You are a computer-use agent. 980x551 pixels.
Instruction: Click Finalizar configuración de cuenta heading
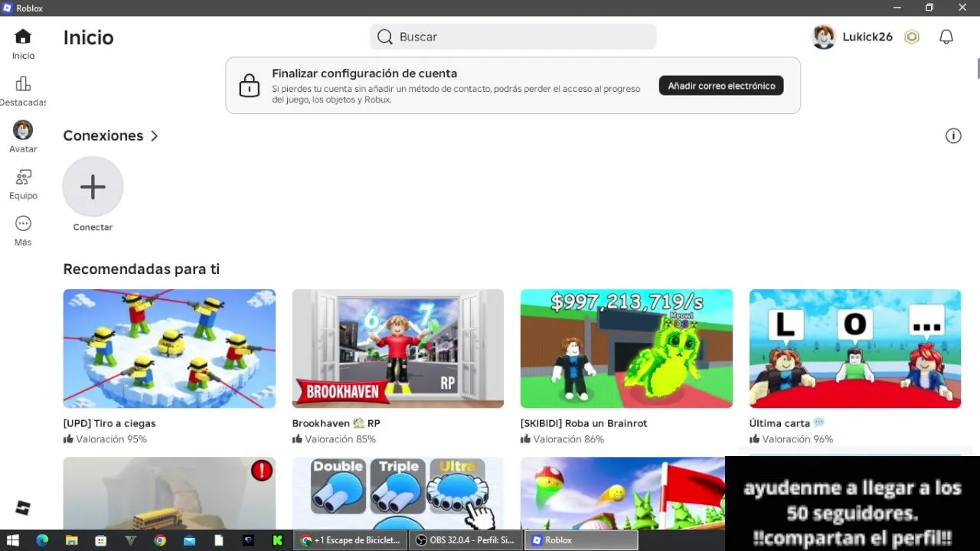coord(364,73)
